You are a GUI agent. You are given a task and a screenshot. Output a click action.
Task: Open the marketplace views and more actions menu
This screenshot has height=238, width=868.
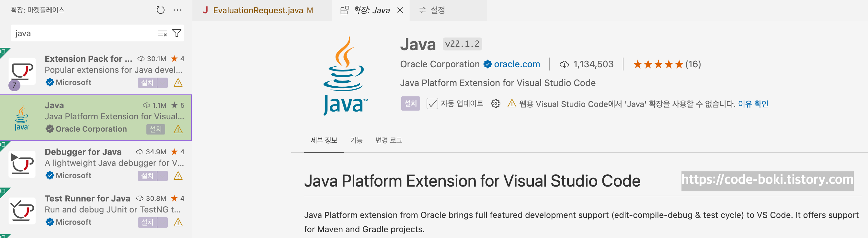177,10
